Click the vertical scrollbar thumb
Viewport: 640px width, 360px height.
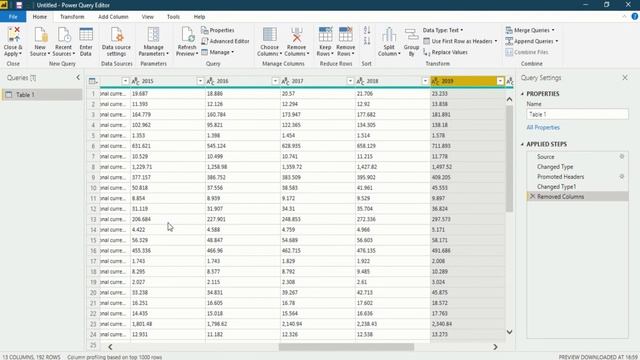click(509, 159)
